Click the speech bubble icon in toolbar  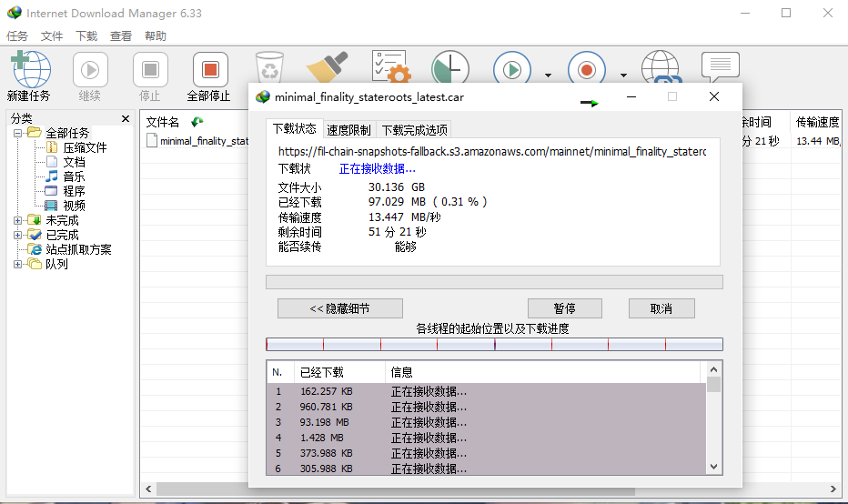coord(720,67)
